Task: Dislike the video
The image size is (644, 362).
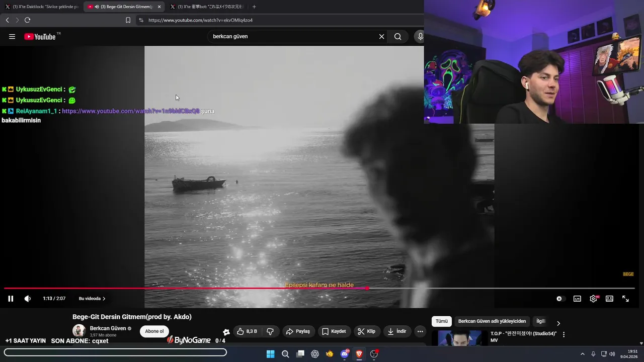Action: point(270,331)
